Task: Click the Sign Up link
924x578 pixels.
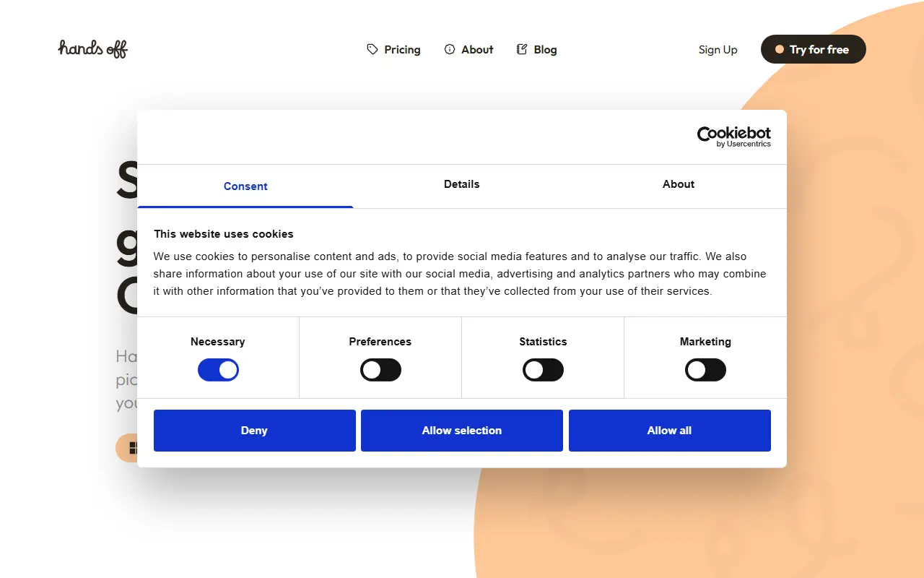Action: pyautogui.click(x=718, y=49)
